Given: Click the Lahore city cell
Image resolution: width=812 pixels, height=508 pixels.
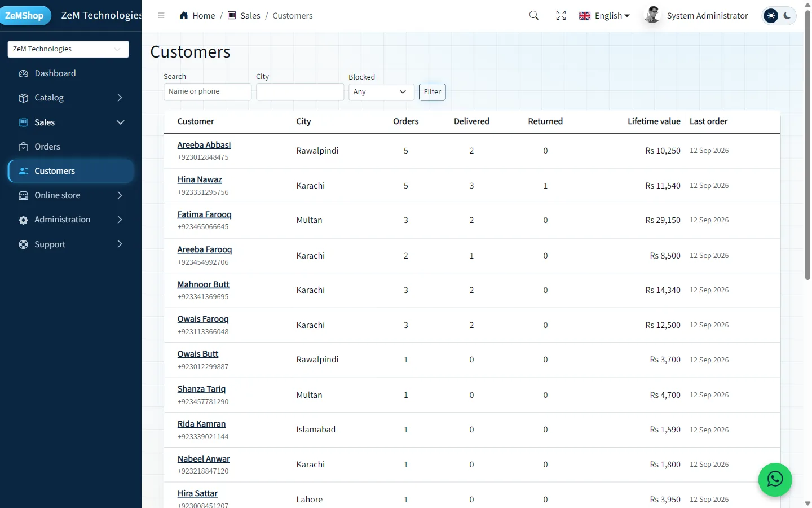Looking at the screenshot, I should (x=310, y=500).
